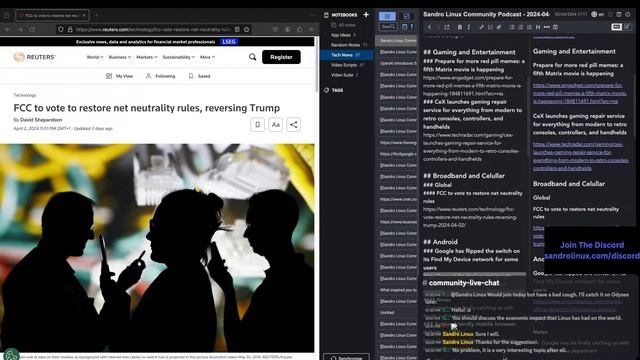Bookmark this page with the star

tap(247, 29)
